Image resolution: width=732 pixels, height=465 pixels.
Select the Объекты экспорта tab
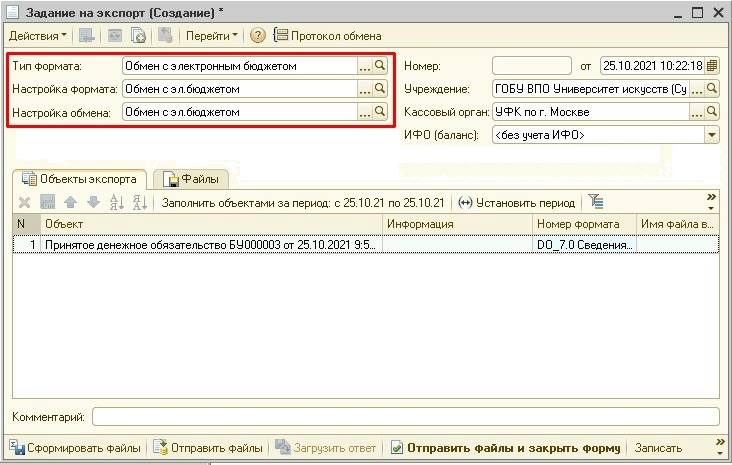[x=80, y=180]
